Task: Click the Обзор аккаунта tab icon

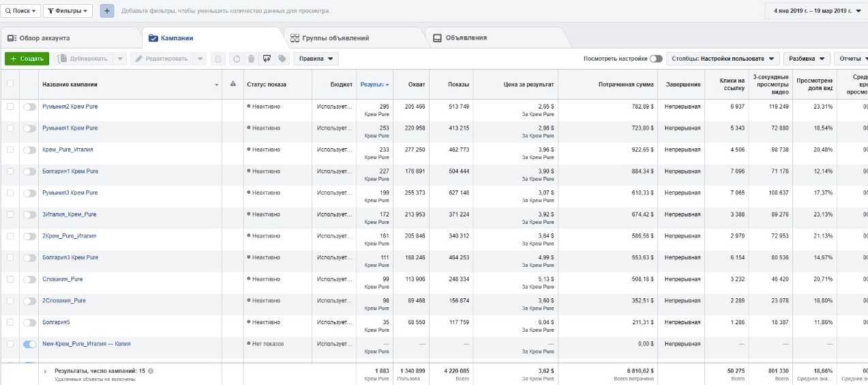Action: coord(12,38)
